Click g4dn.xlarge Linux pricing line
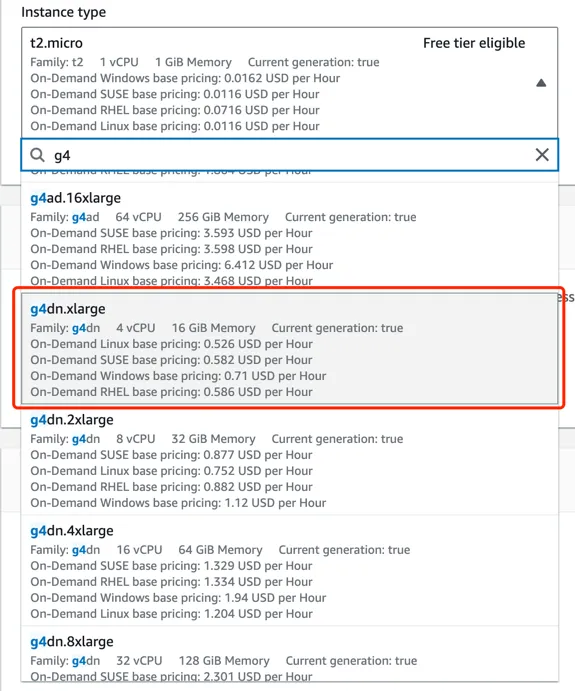This screenshot has width=575, height=691. coord(171,344)
